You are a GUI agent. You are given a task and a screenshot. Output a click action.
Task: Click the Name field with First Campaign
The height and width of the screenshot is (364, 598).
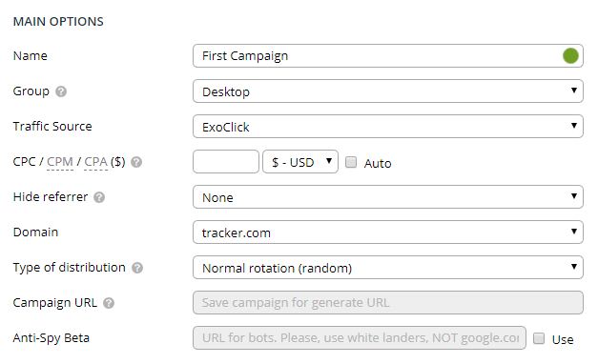388,56
